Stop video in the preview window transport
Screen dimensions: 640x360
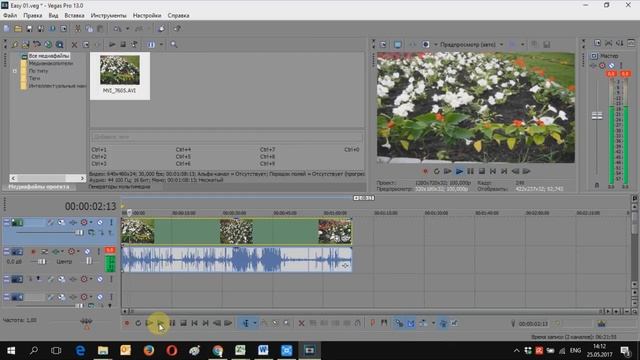pos(482,171)
